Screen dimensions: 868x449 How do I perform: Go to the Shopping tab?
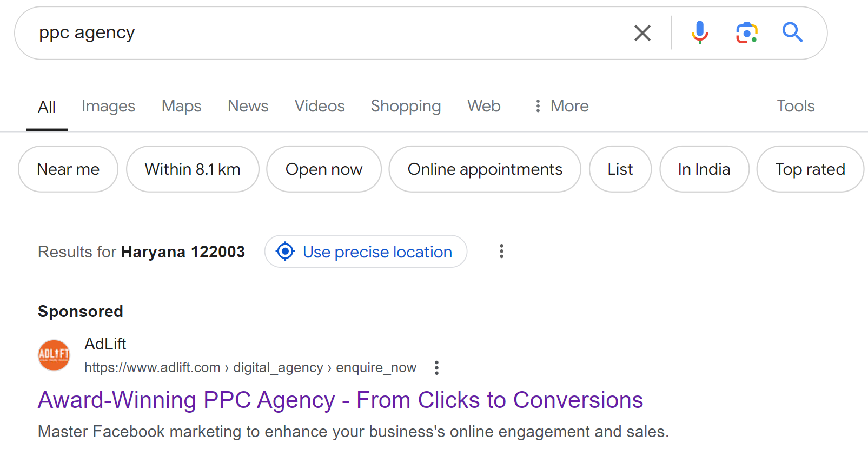(x=406, y=106)
